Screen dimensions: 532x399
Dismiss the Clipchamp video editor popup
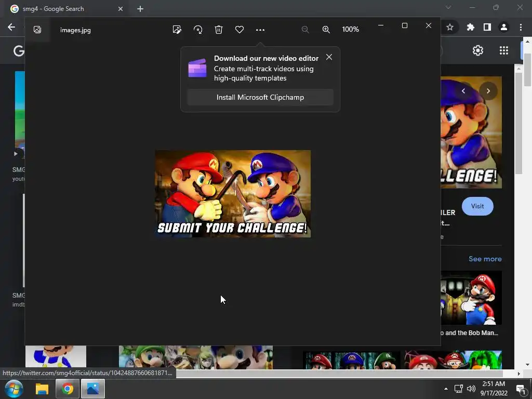pos(329,57)
